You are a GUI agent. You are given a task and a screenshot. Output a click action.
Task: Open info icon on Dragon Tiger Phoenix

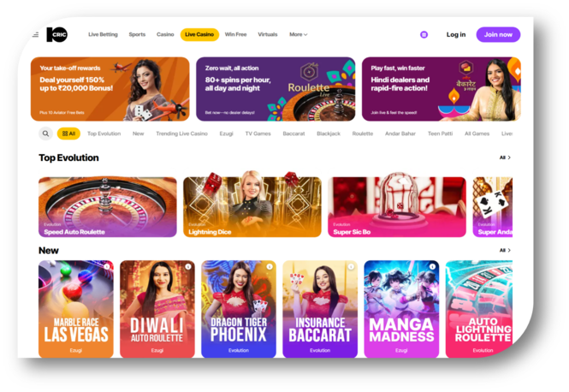coord(270,267)
